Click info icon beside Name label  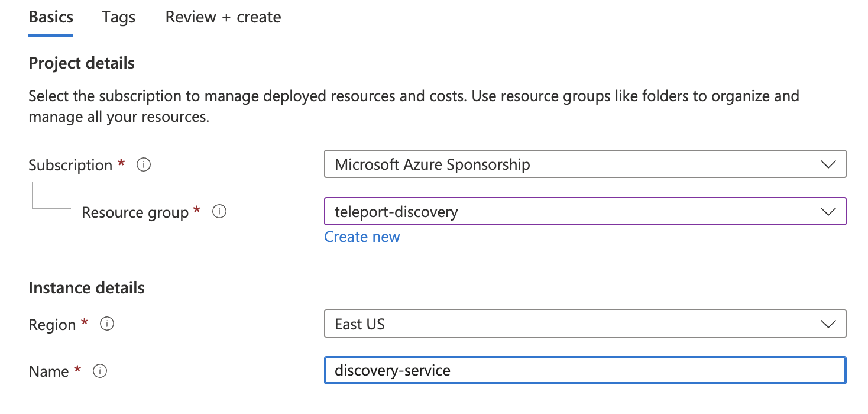click(x=100, y=371)
